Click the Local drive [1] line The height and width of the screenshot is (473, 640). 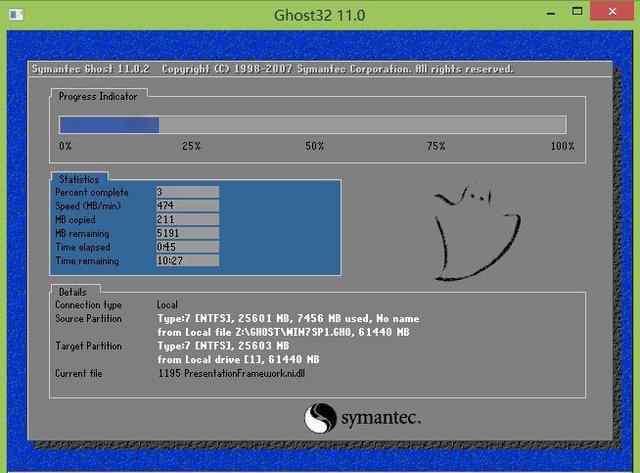(238, 360)
